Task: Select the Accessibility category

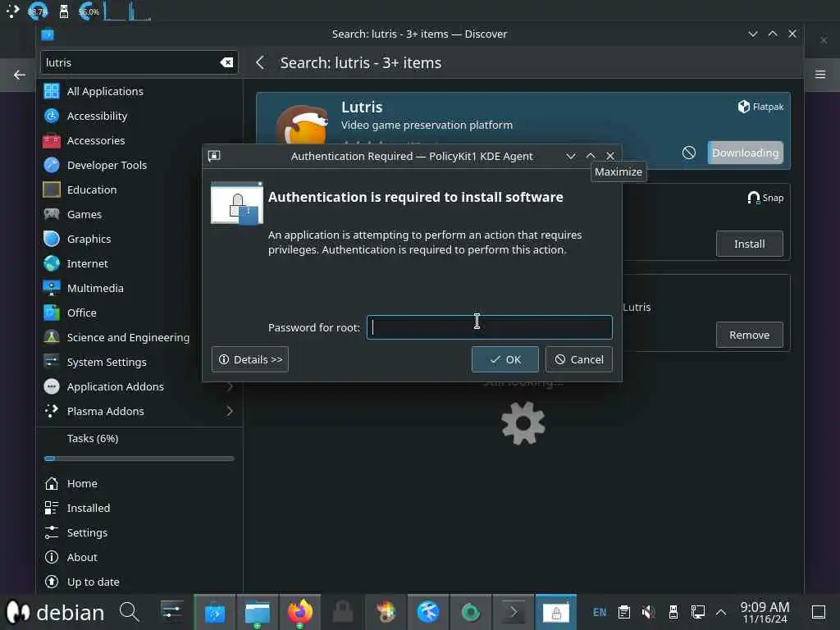Action: [139, 116]
